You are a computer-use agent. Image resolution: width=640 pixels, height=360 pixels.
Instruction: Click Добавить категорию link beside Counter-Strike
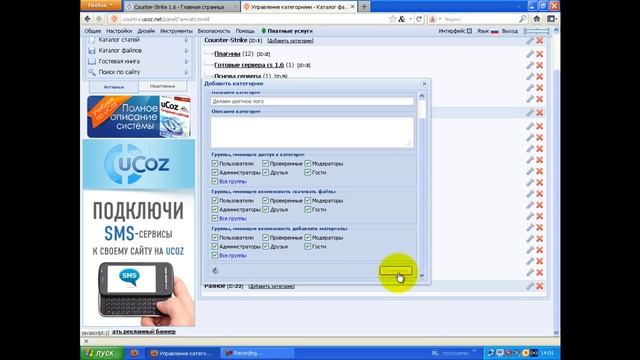290,41
